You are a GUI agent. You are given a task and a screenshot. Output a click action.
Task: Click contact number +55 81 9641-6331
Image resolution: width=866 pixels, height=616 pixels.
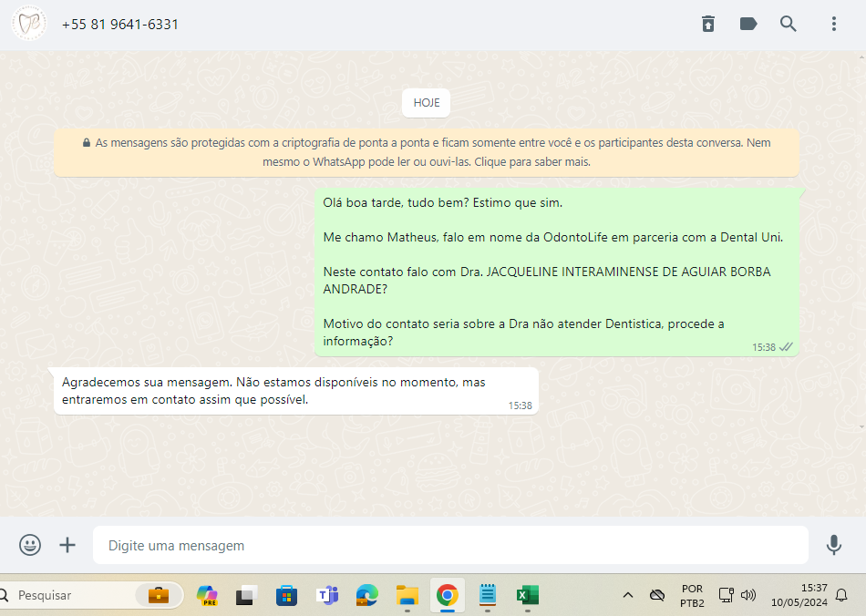pos(120,25)
